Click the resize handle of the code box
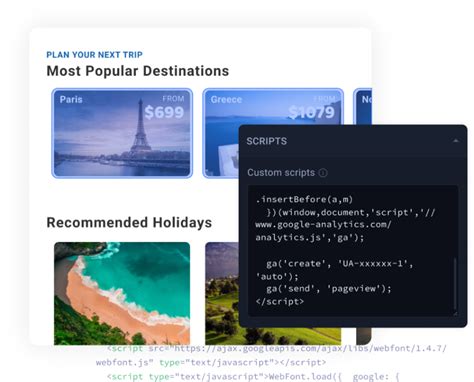The image size is (474, 382). tap(455, 313)
